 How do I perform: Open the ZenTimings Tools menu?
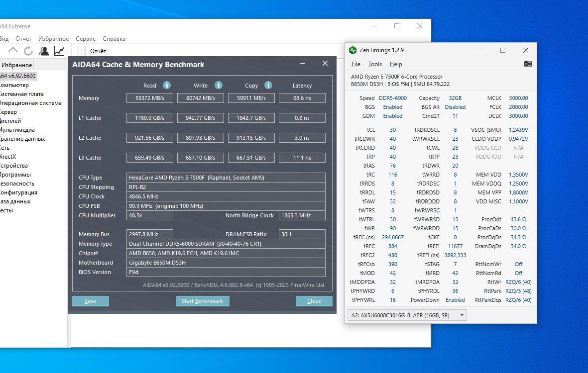374,64
